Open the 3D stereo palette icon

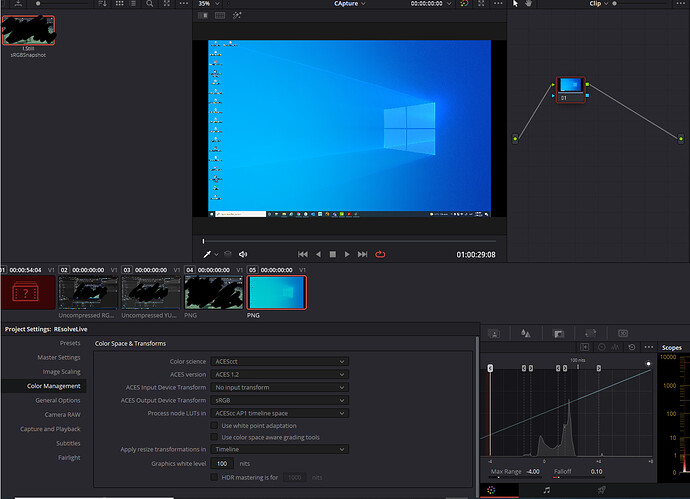tap(623, 334)
